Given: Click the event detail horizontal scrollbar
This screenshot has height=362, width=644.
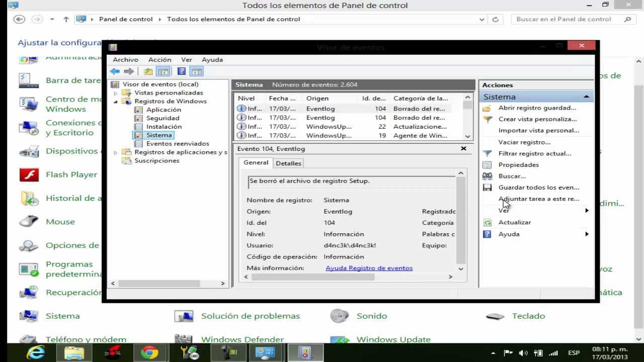Looking at the screenshot, I should coord(348,277).
